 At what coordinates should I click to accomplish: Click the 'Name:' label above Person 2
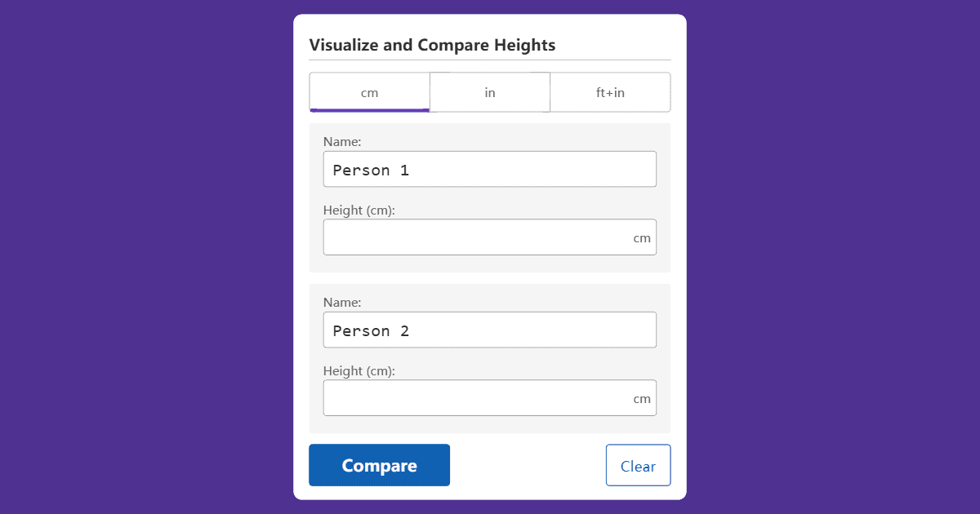[342, 302]
